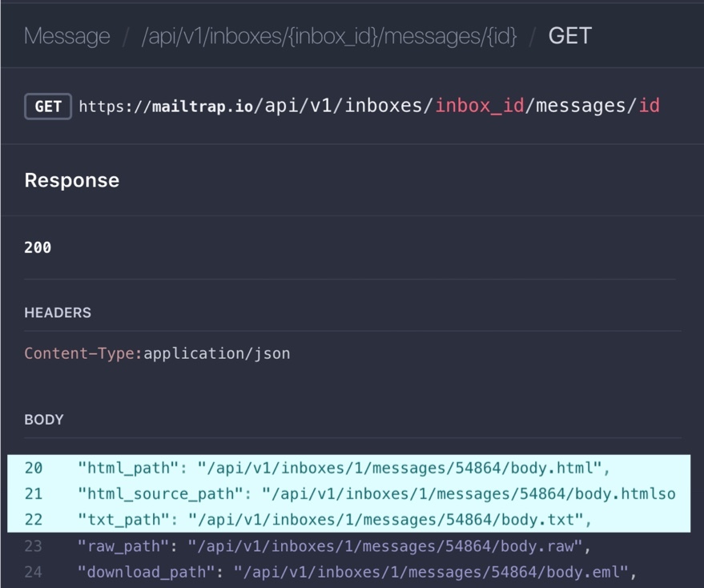704x588 pixels.
Task: Click the Response heading
Action: (72, 180)
